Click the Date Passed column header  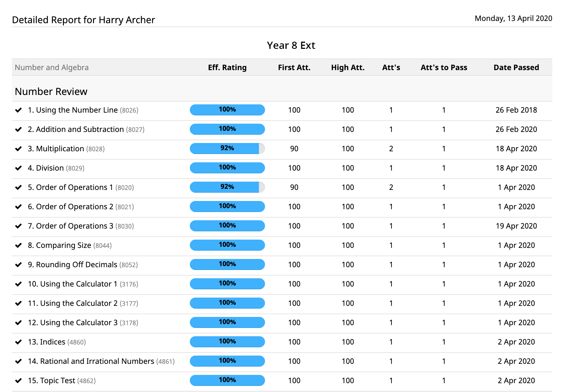[x=516, y=68]
